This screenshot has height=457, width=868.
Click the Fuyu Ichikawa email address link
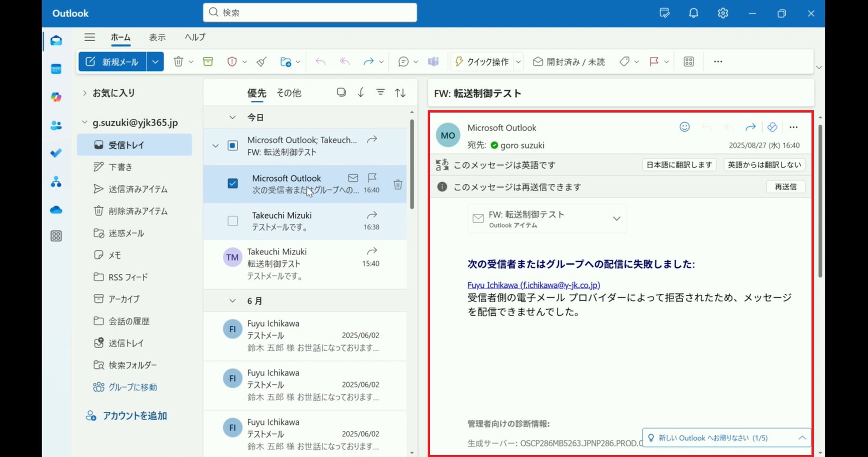click(533, 285)
